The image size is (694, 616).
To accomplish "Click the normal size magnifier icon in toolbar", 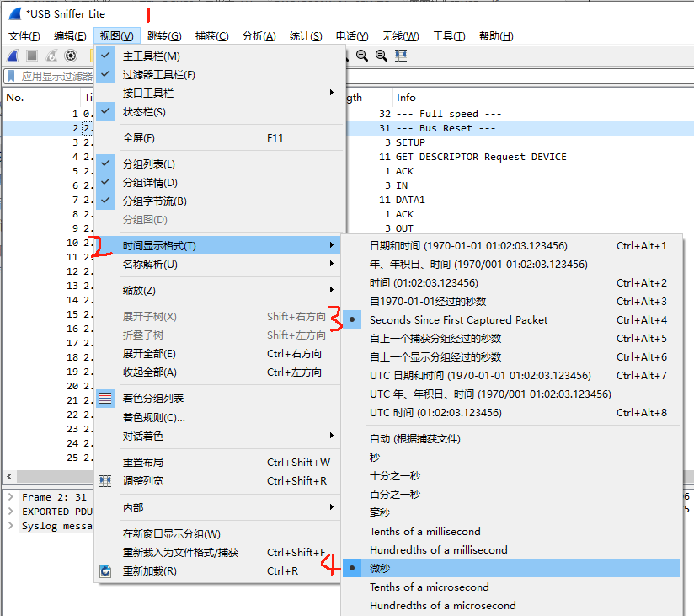I will click(381, 56).
